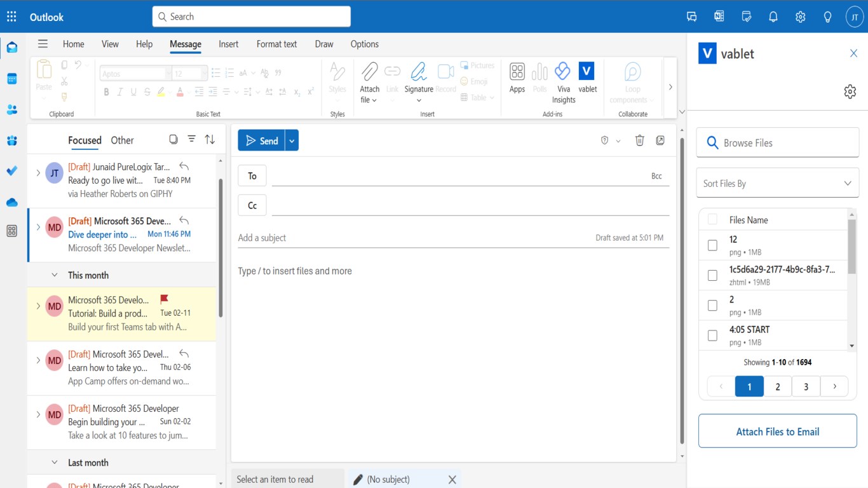
Task: Check the Files Name select-all checkbox
Action: pos(712,219)
